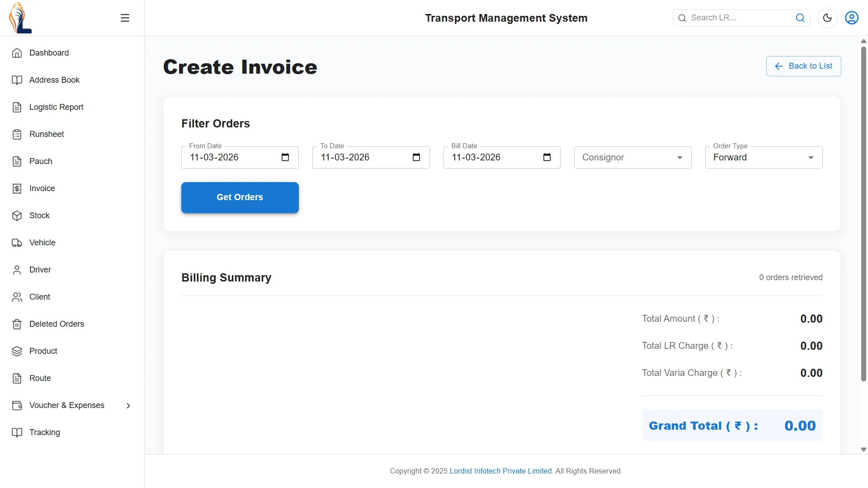Click the 'Total Amount' label
Image resolution: width=868 pixels, height=488 pixels.
680,319
